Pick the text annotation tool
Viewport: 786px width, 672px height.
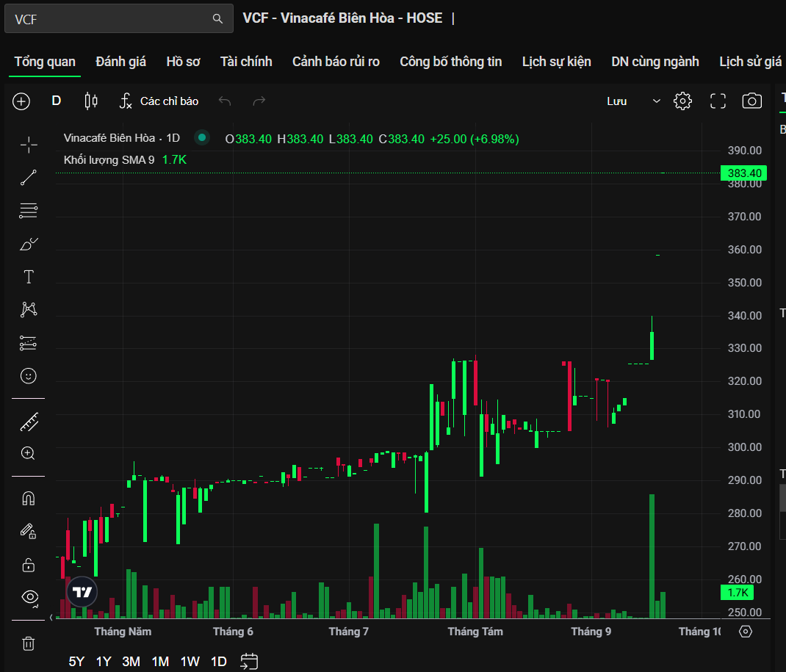(x=29, y=277)
